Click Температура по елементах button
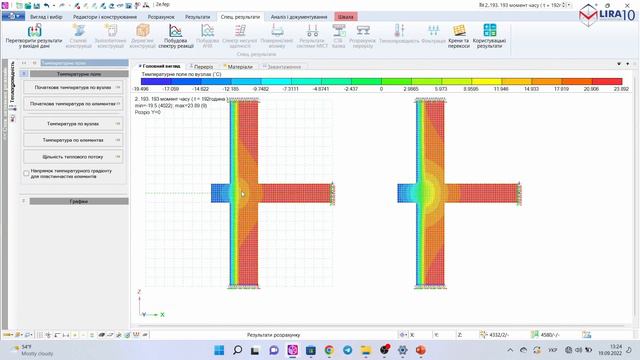Screen dimensions: 640x360 [73, 140]
